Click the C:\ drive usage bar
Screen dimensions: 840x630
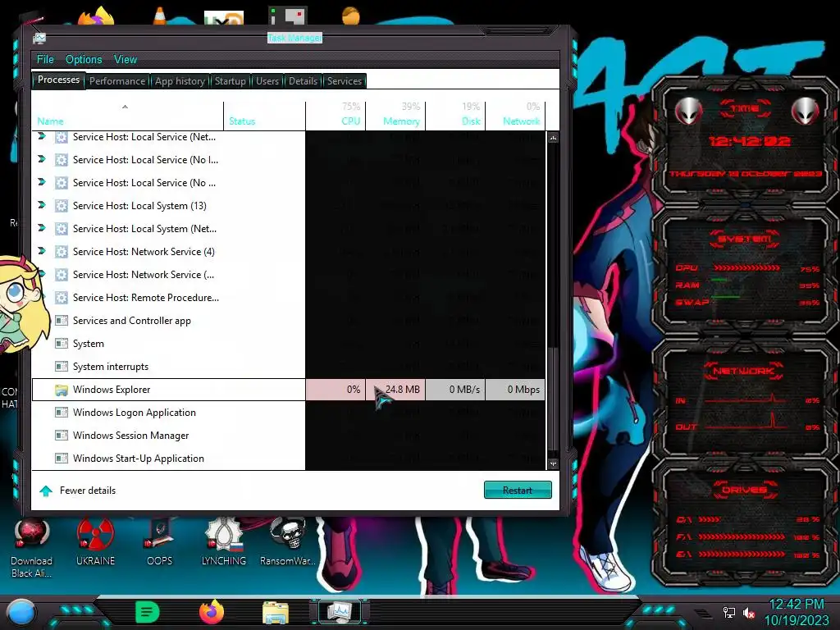(710, 519)
